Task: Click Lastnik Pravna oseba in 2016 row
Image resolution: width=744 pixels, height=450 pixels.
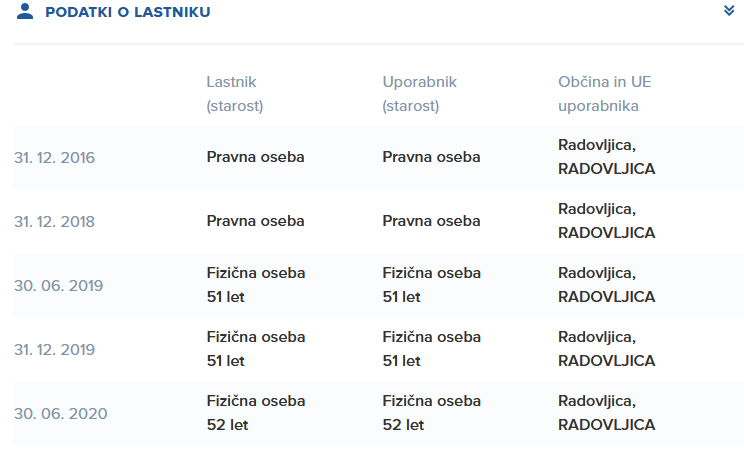Action: pos(255,157)
